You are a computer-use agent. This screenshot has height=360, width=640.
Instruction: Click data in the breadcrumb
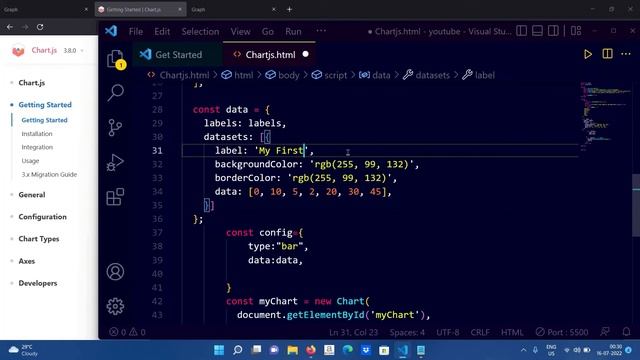pyautogui.click(x=381, y=75)
